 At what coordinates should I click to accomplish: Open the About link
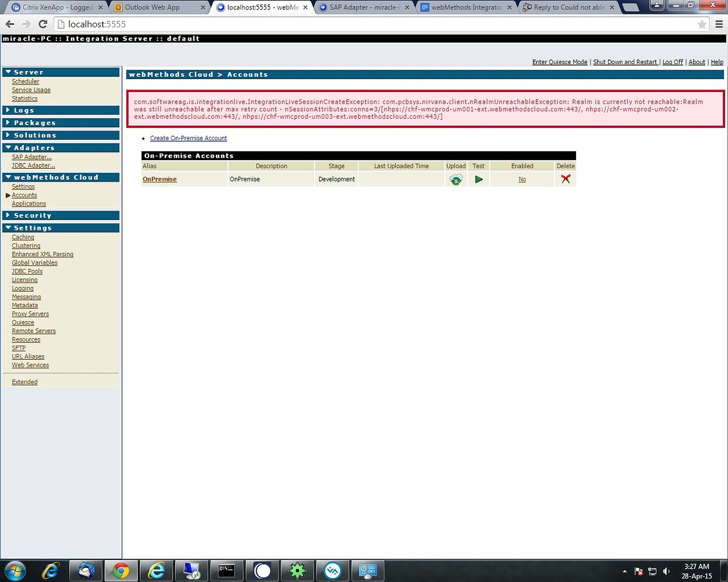point(697,62)
